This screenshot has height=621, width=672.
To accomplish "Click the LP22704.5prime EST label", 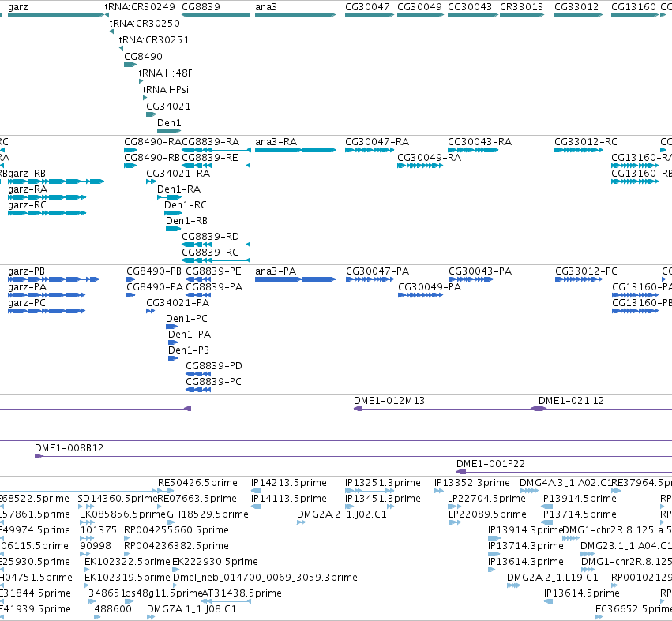I will tap(487, 499).
